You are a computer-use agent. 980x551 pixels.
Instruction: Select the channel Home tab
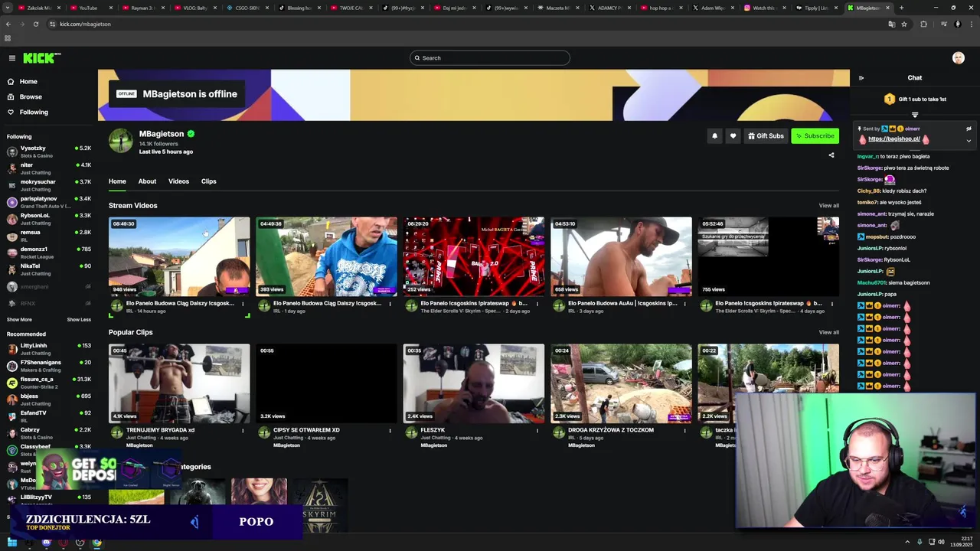point(117,181)
